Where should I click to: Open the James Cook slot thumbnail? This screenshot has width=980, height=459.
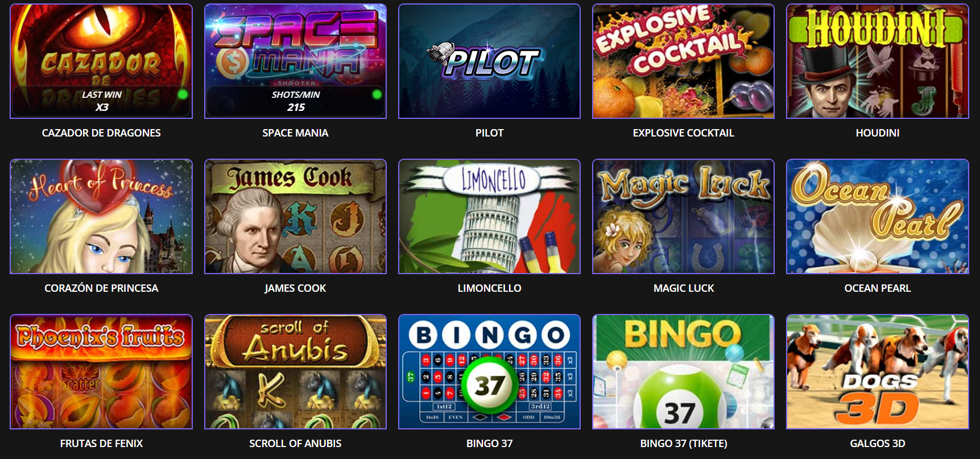[295, 216]
